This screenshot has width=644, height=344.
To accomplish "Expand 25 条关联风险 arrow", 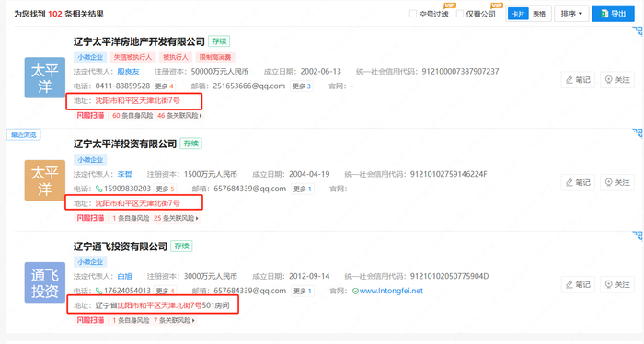I will click(197, 218).
